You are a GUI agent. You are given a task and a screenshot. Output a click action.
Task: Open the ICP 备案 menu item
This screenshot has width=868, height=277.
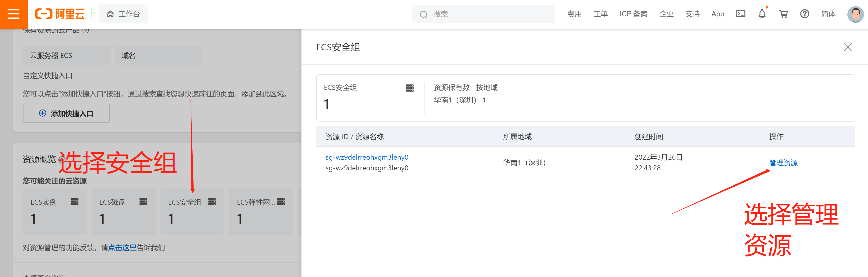click(633, 14)
